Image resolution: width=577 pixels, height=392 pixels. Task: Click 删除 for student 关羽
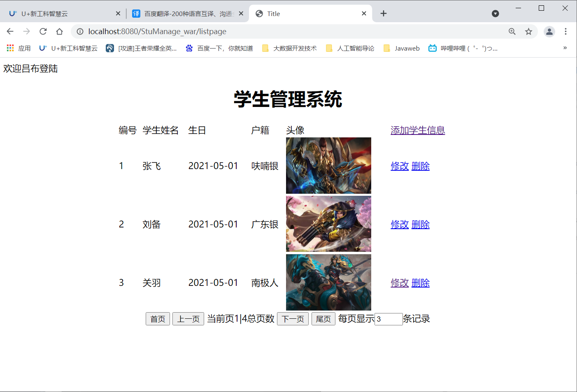point(421,283)
